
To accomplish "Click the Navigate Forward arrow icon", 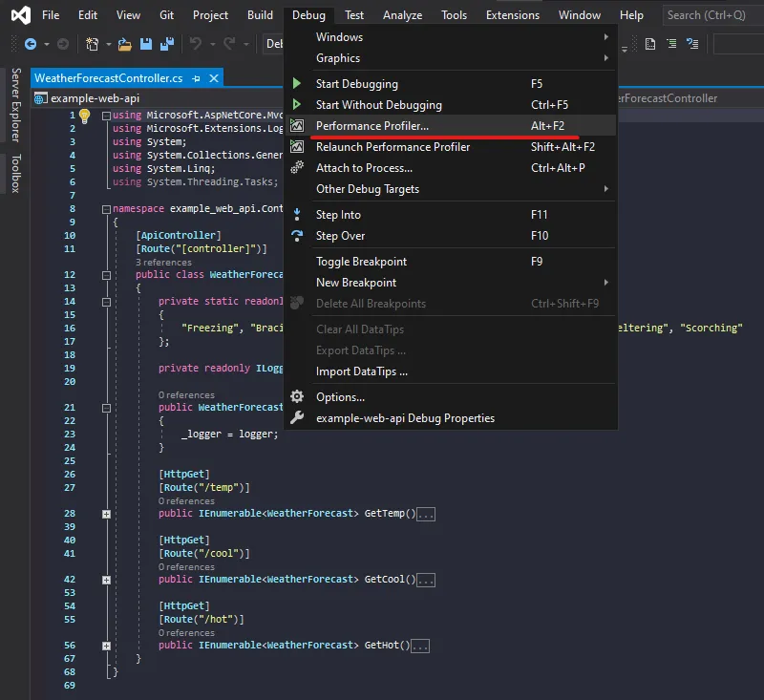I will pyautogui.click(x=63, y=44).
